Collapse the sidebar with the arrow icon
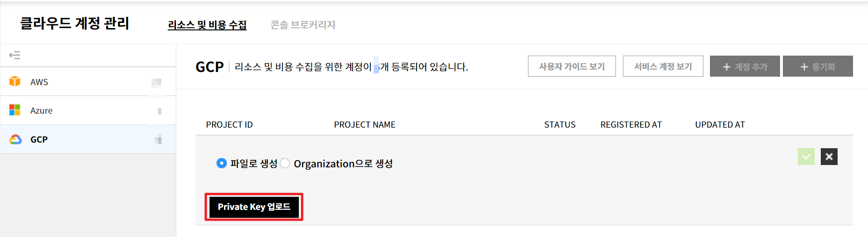This screenshot has height=237, width=868. click(x=14, y=55)
